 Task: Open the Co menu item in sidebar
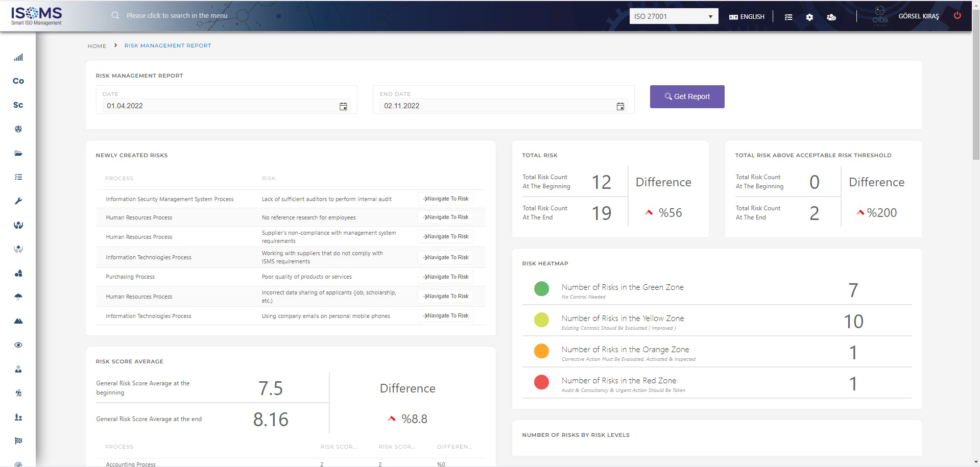point(18,81)
